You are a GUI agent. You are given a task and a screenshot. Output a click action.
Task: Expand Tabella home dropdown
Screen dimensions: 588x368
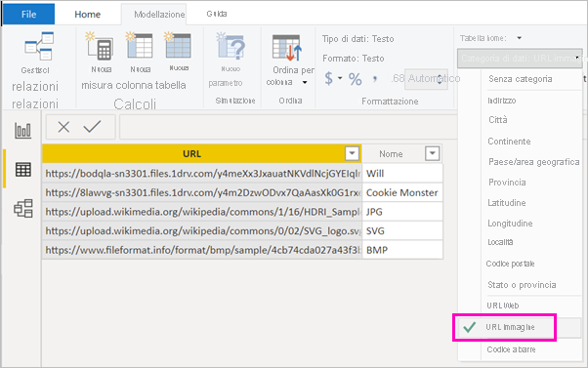(x=520, y=38)
